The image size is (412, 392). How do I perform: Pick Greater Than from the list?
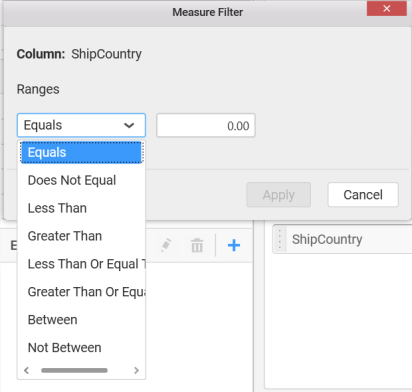click(81, 236)
